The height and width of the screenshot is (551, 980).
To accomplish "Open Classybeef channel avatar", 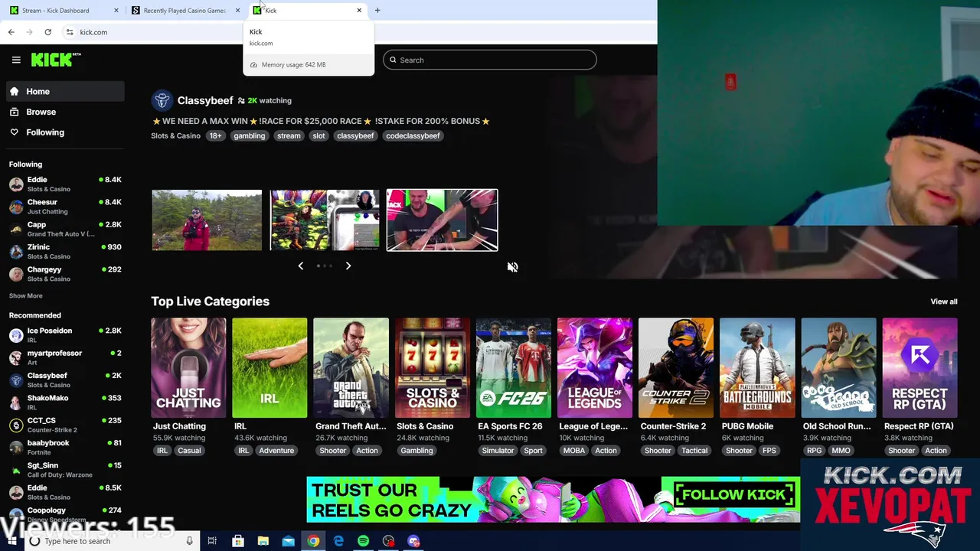I will [162, 100].
